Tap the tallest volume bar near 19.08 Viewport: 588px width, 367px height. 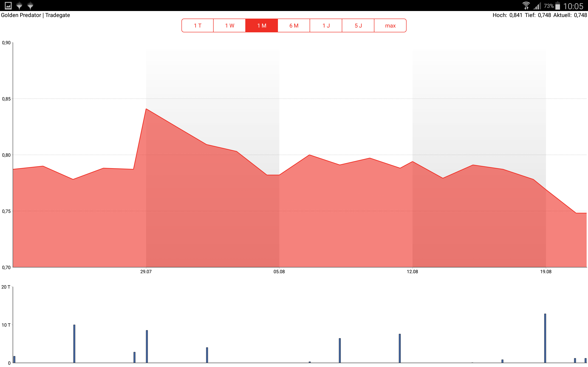click(545, 338)
